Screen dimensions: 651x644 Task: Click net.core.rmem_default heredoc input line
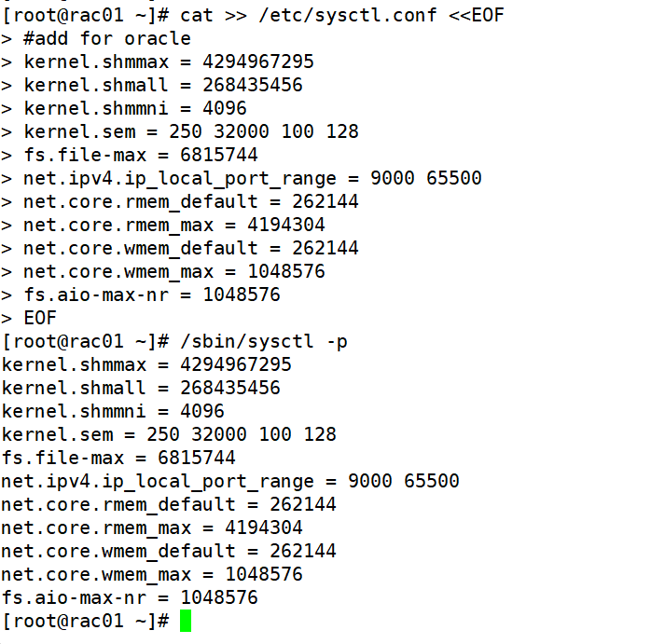(x=190, y=201)
